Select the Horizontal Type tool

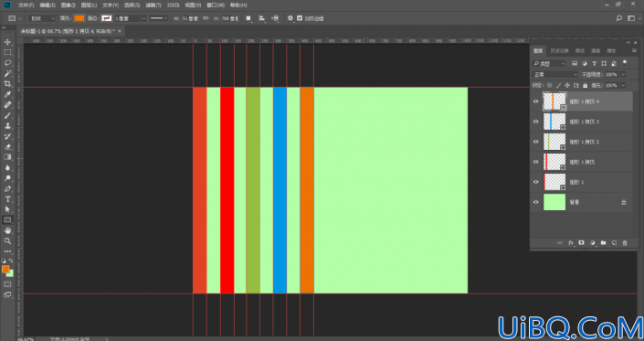pos(7,199)
